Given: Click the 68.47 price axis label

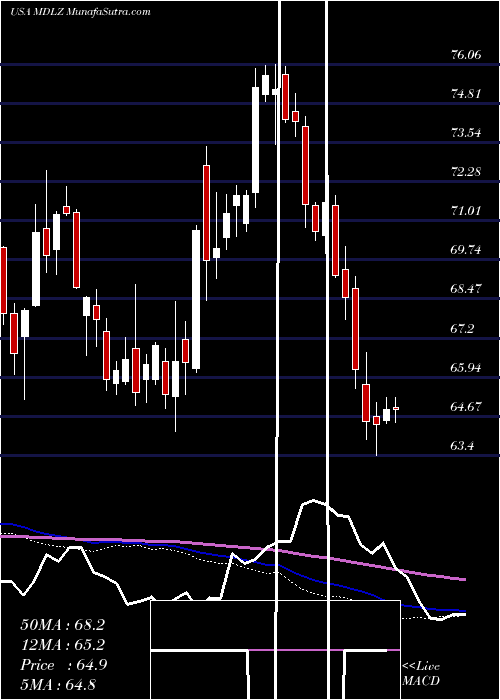Looking at the screenshot, I should [x=466, y=289].
